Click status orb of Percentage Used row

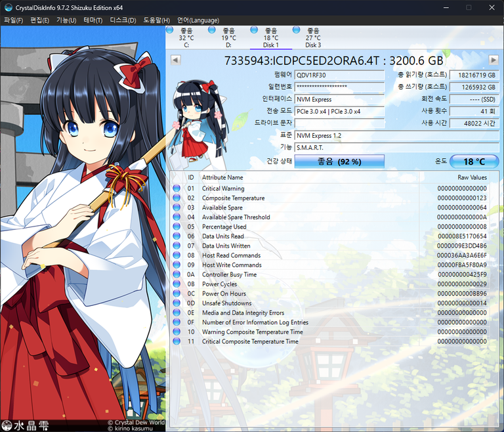tap(177, 227)
